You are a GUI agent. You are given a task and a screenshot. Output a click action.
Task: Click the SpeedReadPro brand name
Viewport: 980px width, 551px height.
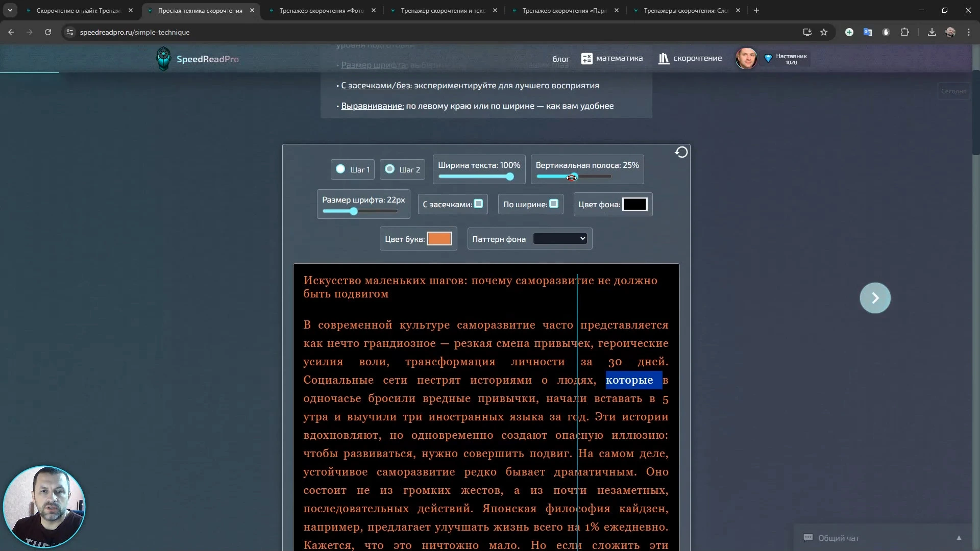point(208,59)
